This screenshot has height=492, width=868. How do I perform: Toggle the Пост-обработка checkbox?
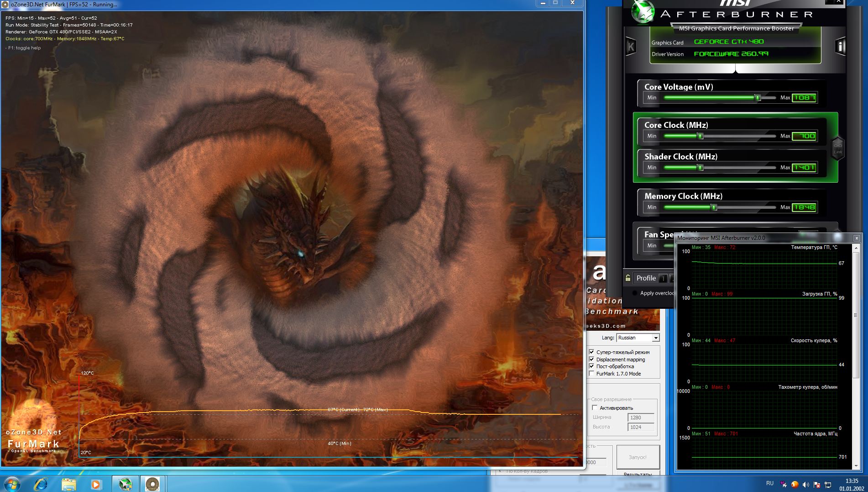(591, 366)
